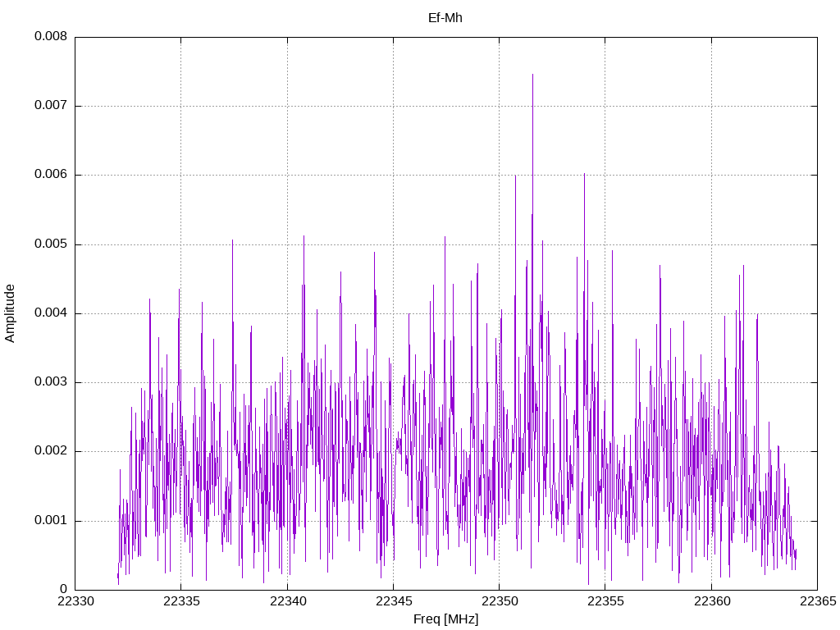840x630 pixels.
Task: Click the 'Freq [MHz]' x-axis label
Action: (x=445, y=619)
